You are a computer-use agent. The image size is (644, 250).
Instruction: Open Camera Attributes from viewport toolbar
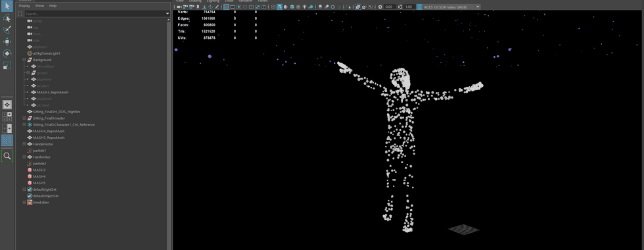[192, 7]
